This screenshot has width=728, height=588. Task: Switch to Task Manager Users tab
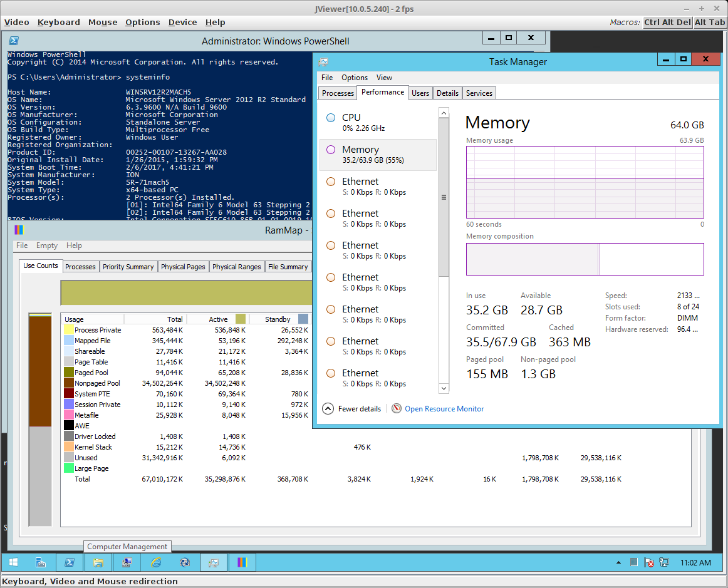point(420,93)
